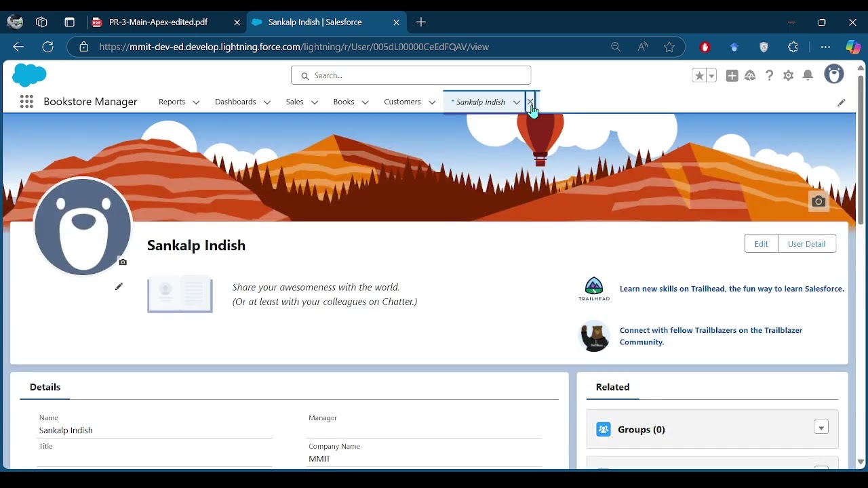Open Setup gear menu
Viewport: 868px width, 488px height.
click(788, 76)
